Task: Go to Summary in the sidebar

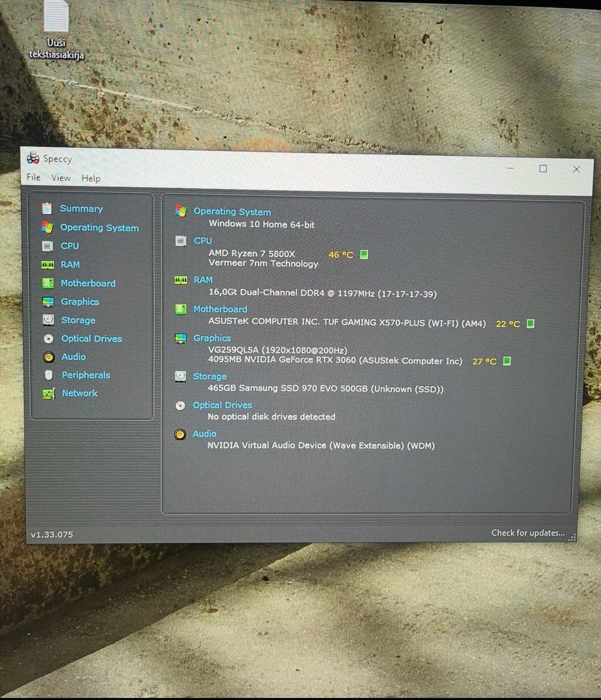Action: tap(81, 208)
